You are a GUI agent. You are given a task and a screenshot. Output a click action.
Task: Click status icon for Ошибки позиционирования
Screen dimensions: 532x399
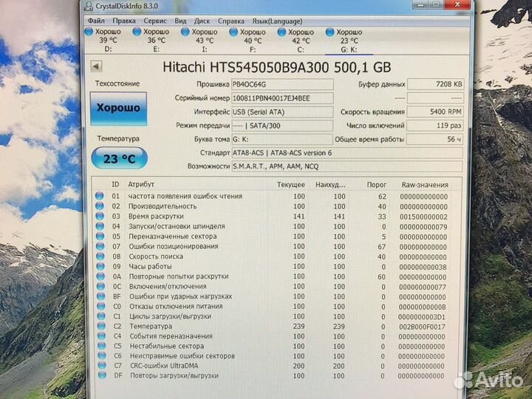(x=100, y=246)
